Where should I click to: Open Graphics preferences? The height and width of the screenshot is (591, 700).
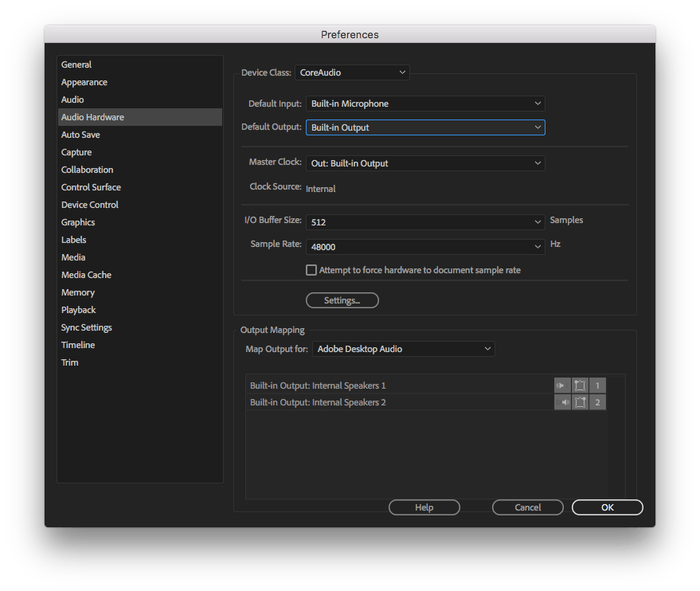[139, 222]
